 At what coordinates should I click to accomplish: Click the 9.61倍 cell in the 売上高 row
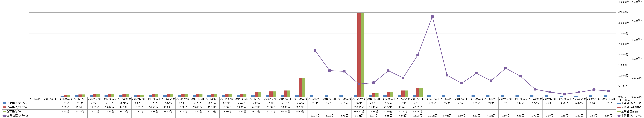(154, 103)
